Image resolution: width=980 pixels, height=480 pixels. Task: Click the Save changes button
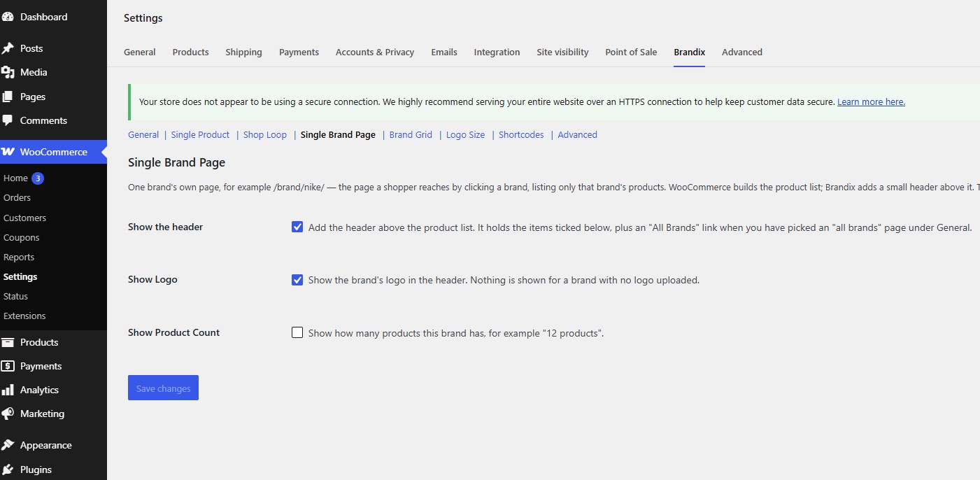[163, 388]
